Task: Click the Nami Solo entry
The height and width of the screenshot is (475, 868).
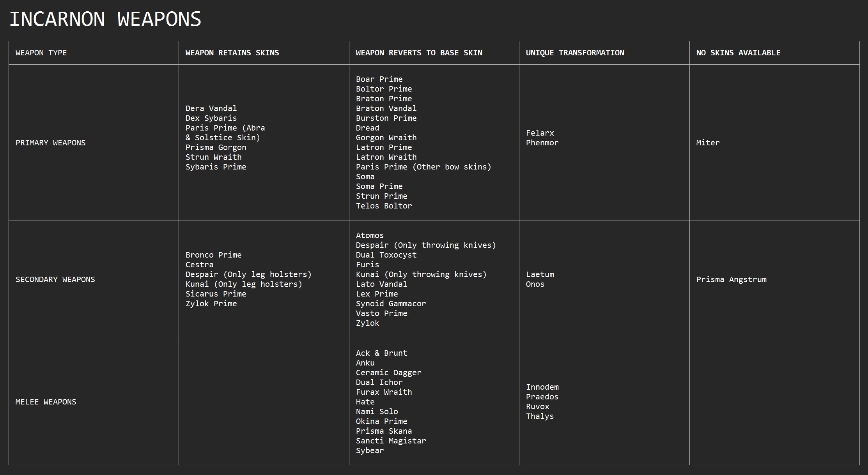Action: coord(377,411)
